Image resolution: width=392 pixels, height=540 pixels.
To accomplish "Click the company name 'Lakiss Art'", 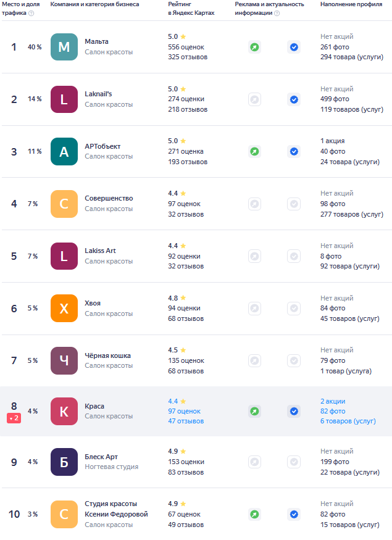I will point(100,251).
